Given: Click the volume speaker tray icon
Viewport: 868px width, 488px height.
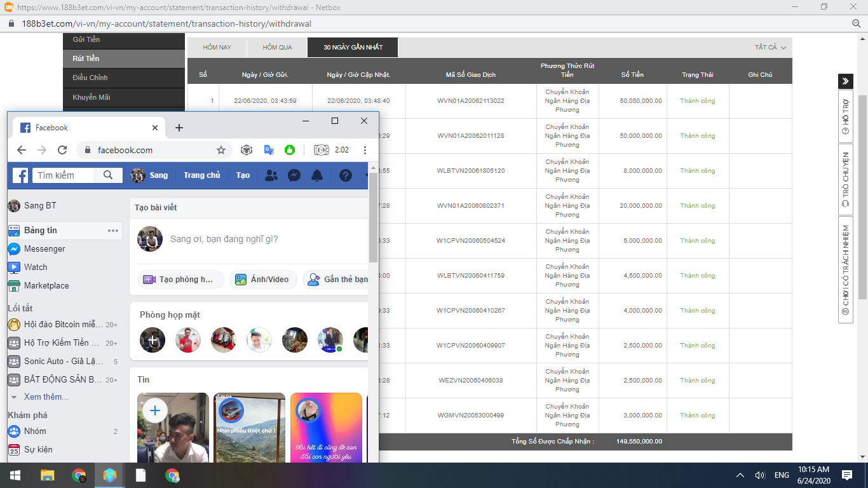Looking at the screenshot, I should point(759,475).
